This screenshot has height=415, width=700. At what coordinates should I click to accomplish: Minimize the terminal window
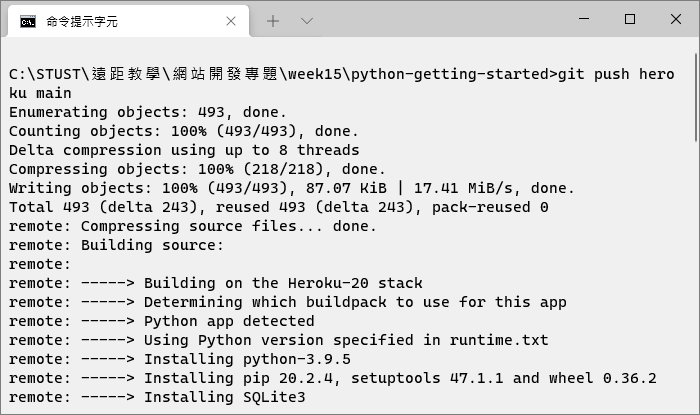[582, 19]
